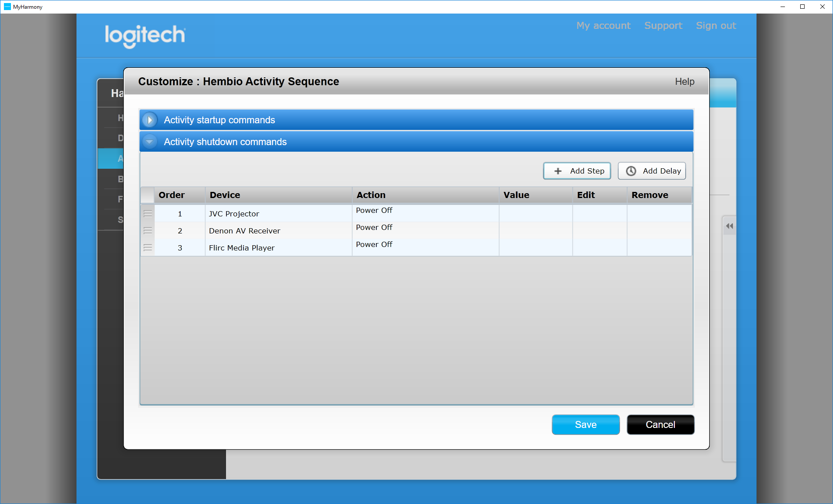Click order number 2 cell
This screenshot has height=504, width=833.
[180, 231]
